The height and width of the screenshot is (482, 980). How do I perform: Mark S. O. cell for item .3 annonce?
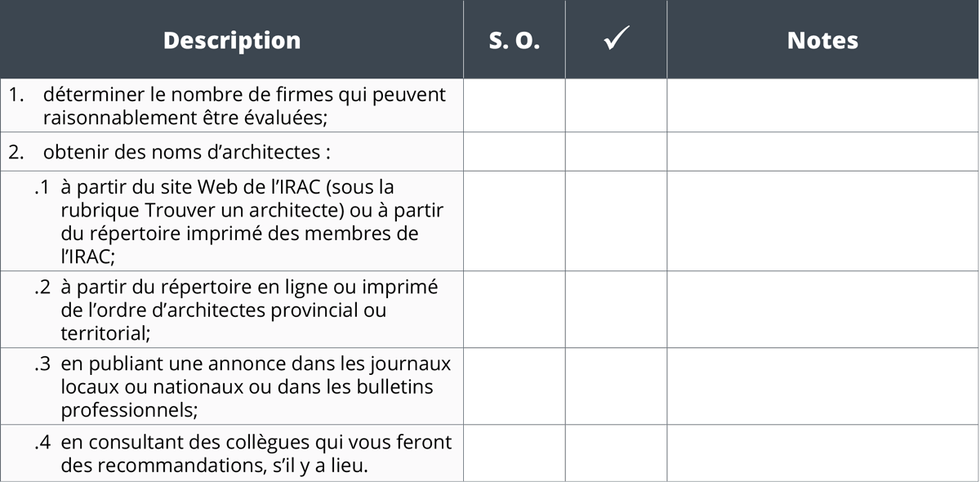514,386
